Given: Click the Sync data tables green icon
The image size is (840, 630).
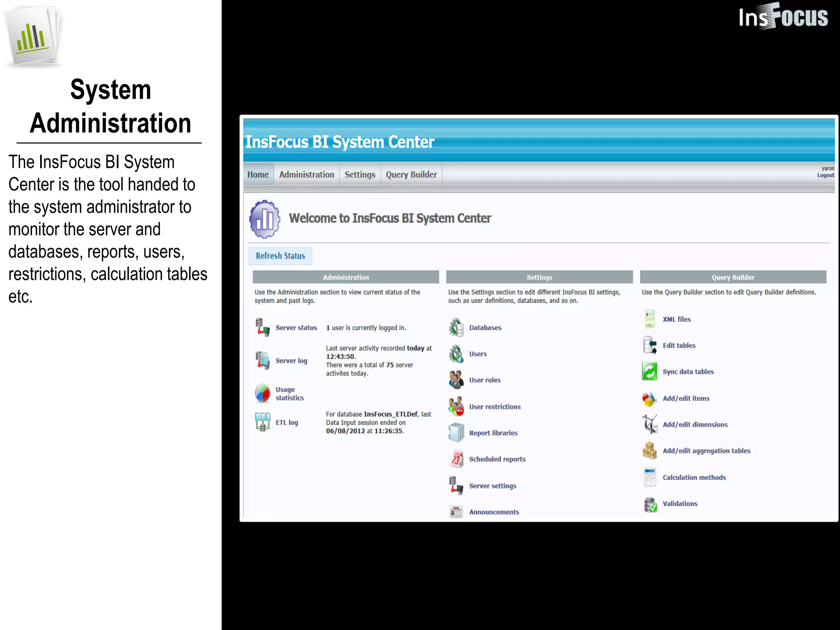Looking at the screenshot, I should click(x=650, y=372).
